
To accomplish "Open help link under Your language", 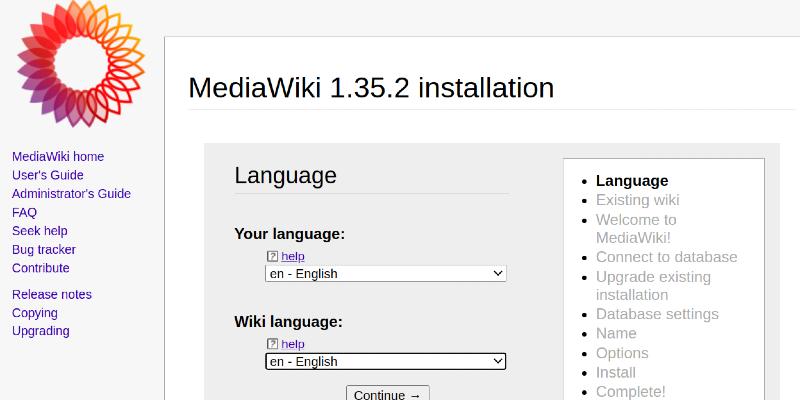I will click(x=293, y=257).
